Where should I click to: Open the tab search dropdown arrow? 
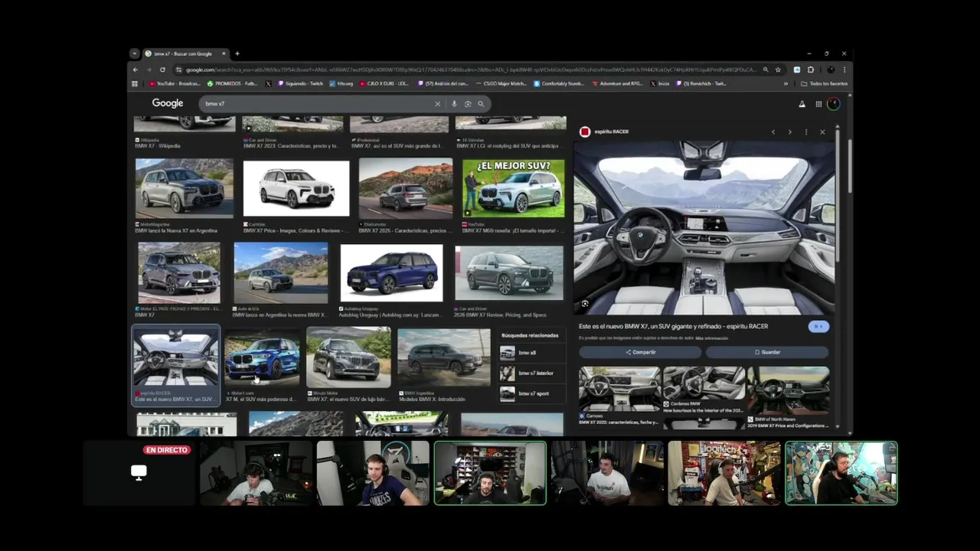pos(135,54)
